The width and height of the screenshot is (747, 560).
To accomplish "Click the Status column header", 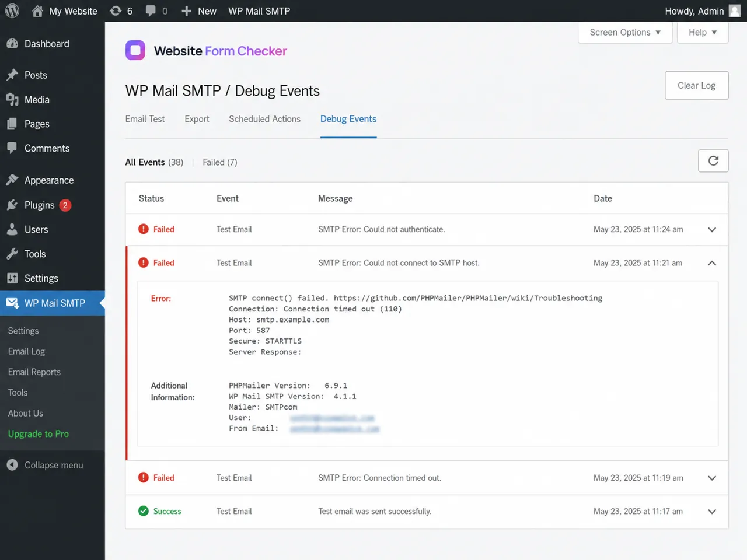I will pos(151,198).
